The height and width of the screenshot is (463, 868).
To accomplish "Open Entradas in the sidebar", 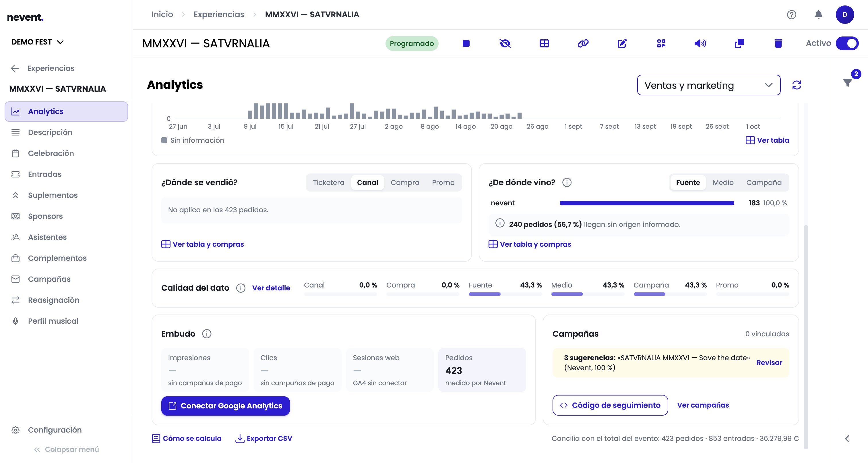I will pos(66,174).
